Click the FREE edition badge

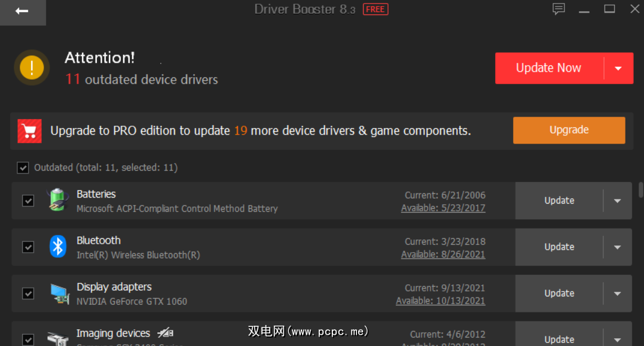(x=376, y=9)
